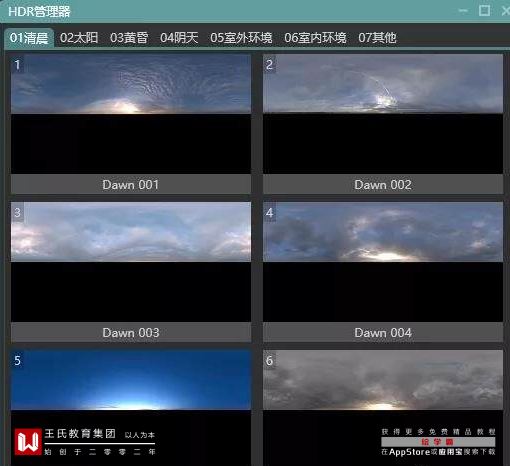This screenshot has width=510, height=466.
Task: Minimize the HDR管理器 window
Action: click(x=463, y=11)
